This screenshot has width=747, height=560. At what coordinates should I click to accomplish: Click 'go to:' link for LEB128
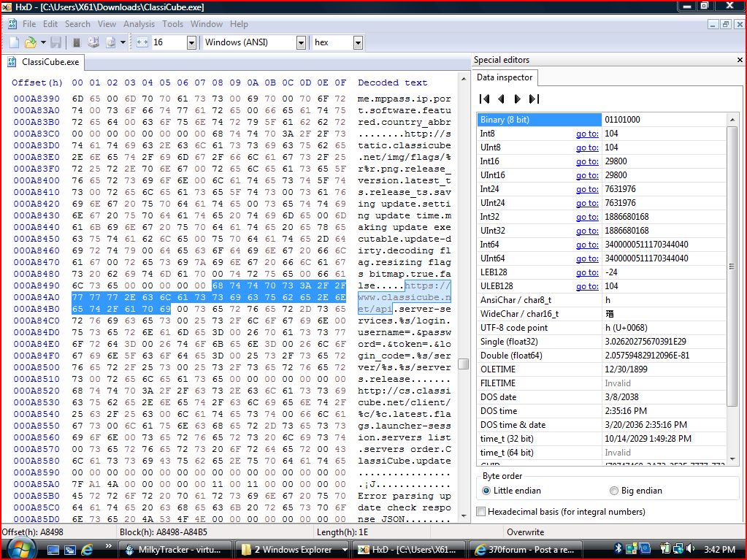pyautogui.click(x=587, y=272)
